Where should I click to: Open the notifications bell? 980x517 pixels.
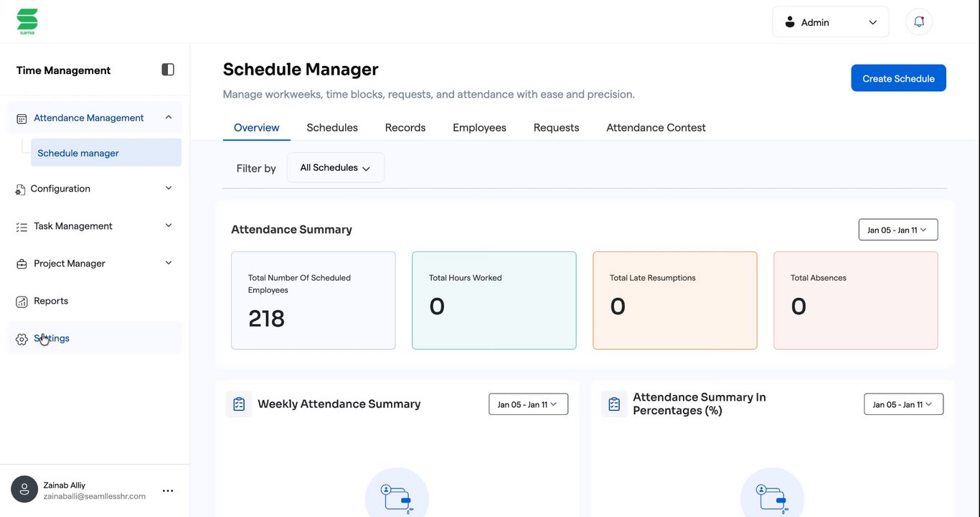pyautogui.click(x=919, y=22)
